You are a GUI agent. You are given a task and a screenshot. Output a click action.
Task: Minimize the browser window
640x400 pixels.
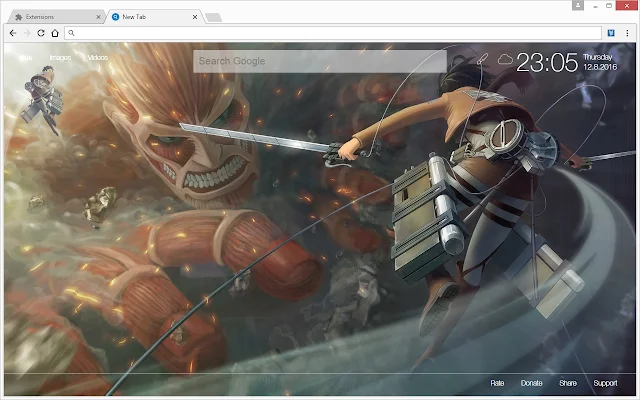click(596, 6)
